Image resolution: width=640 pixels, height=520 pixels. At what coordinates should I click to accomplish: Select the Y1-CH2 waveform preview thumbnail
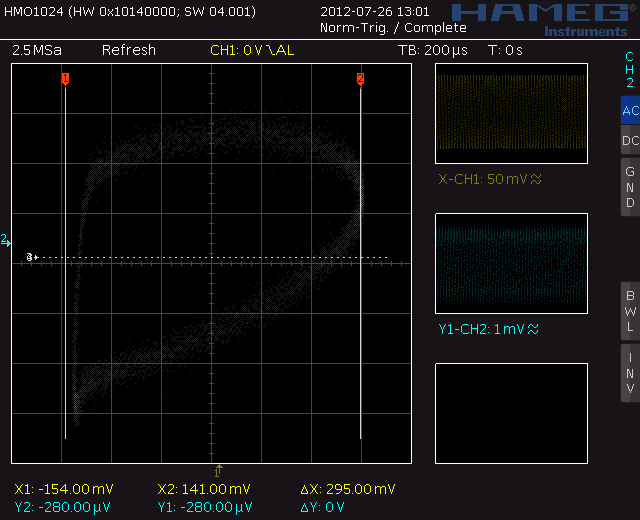pyautogui.click(x=511, y=264)
